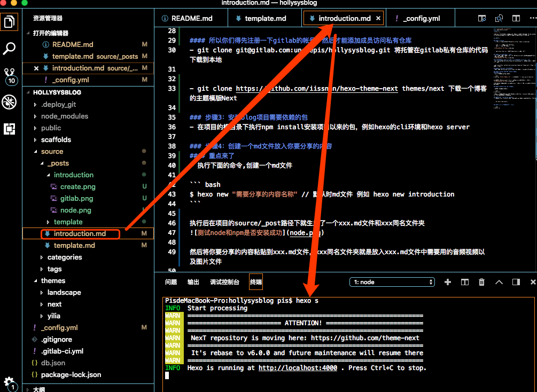The height and width of the screenshot is (392, 537).
Task: Open Source Control view with 10 badge
Action: pos(10,75)
